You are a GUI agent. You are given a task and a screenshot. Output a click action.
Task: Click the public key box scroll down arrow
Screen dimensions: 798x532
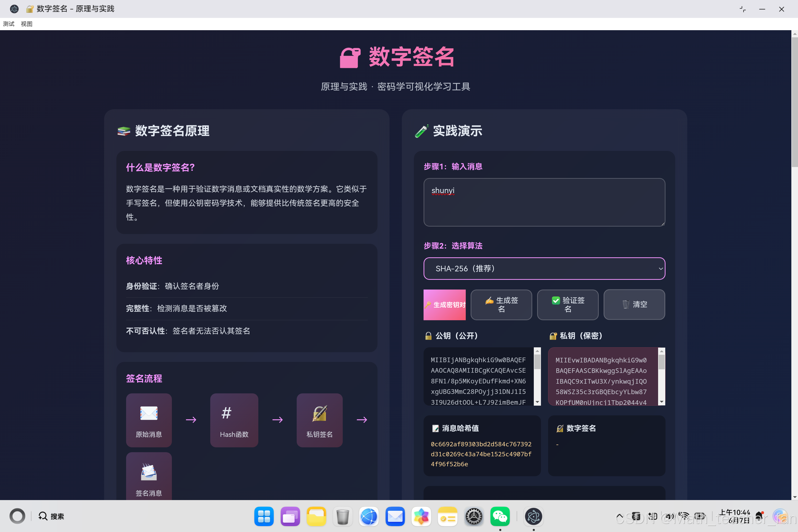tap(537, 402)
